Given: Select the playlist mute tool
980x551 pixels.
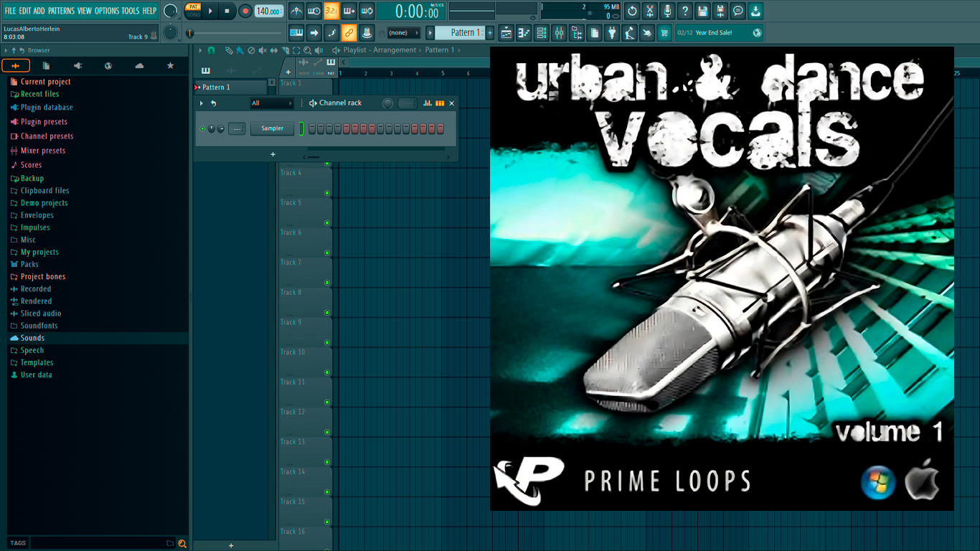Looking at the screenshot, I should [x=263, y=50].
